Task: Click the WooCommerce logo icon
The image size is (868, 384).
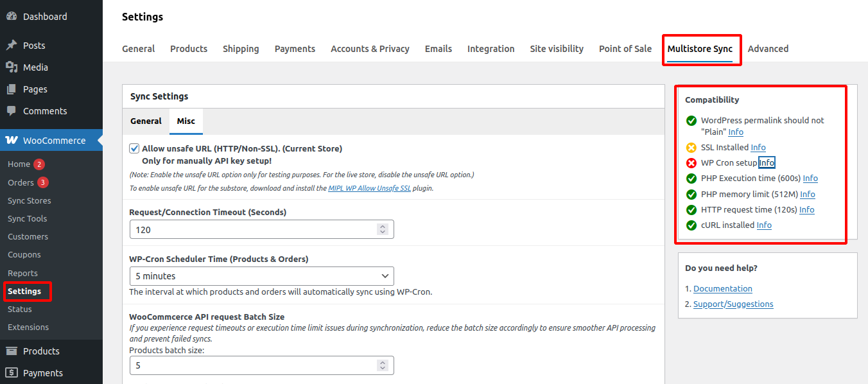Action: pos(12,141)
